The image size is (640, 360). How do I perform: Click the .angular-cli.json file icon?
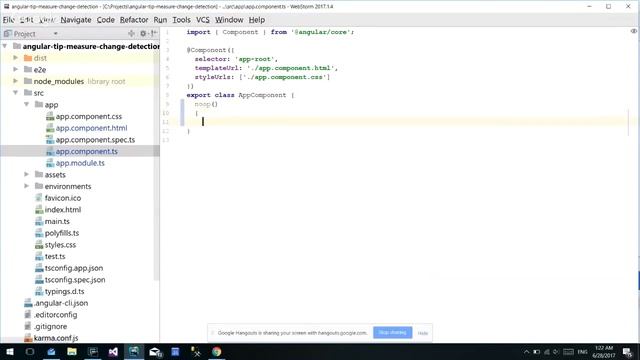[x=28, y=303]
